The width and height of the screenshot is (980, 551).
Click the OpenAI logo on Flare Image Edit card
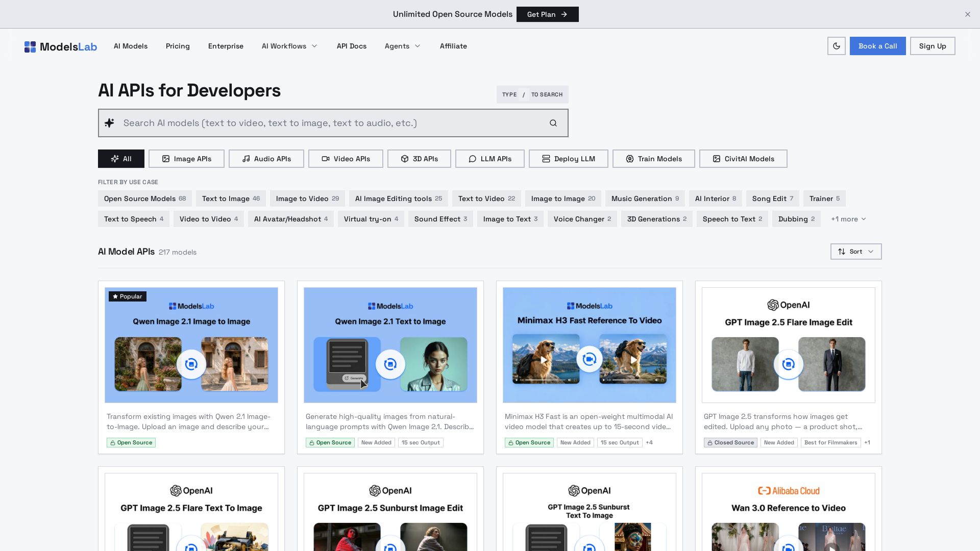[789, 305]
